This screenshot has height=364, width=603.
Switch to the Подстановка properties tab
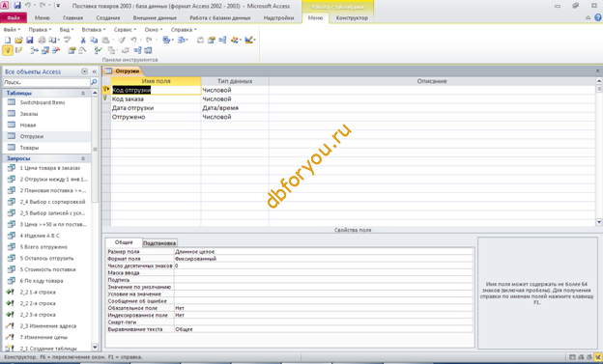[159, 243]
